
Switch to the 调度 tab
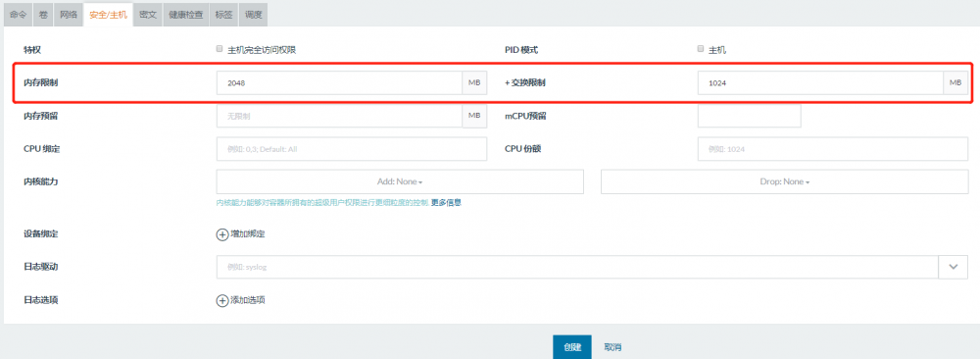254,15
